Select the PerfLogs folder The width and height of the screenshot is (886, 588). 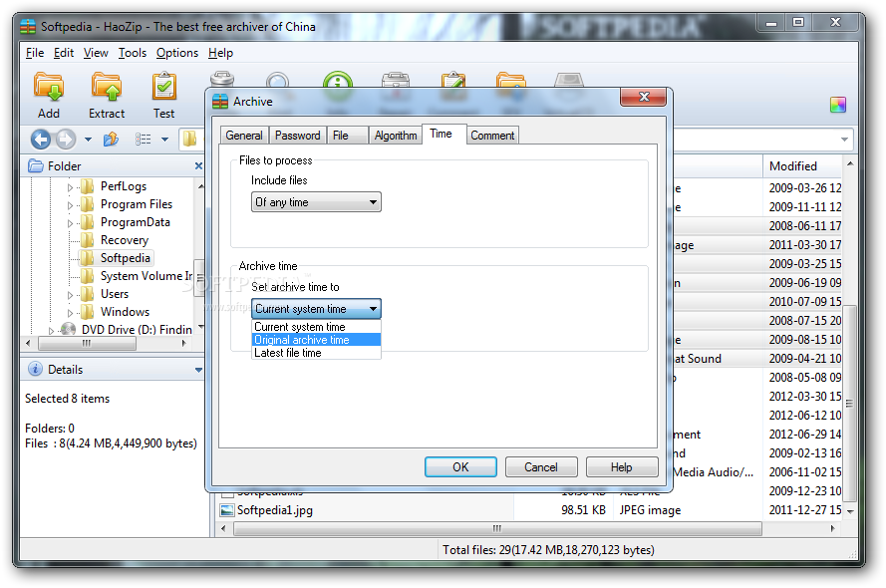point(124,185)
